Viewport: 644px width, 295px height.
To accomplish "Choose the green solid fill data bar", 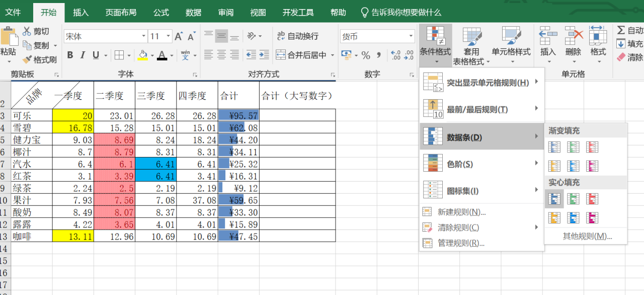I will click(x=573, y=199).
